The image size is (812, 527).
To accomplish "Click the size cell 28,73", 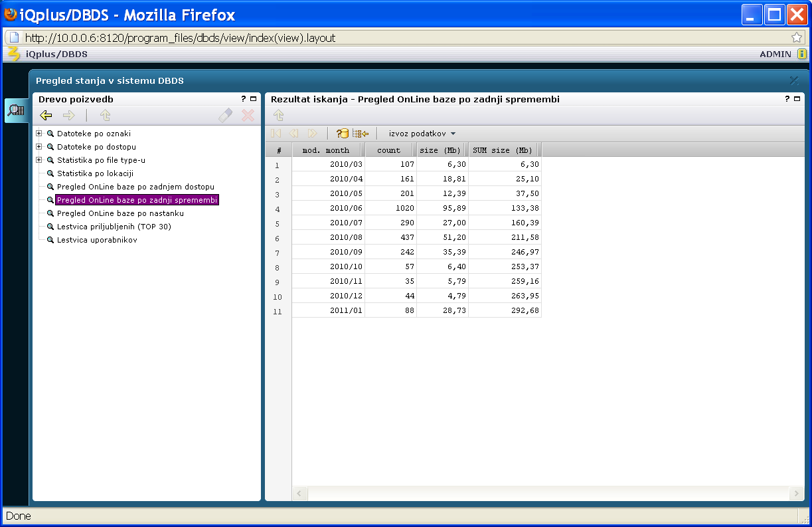I will (x=442, y=310).
